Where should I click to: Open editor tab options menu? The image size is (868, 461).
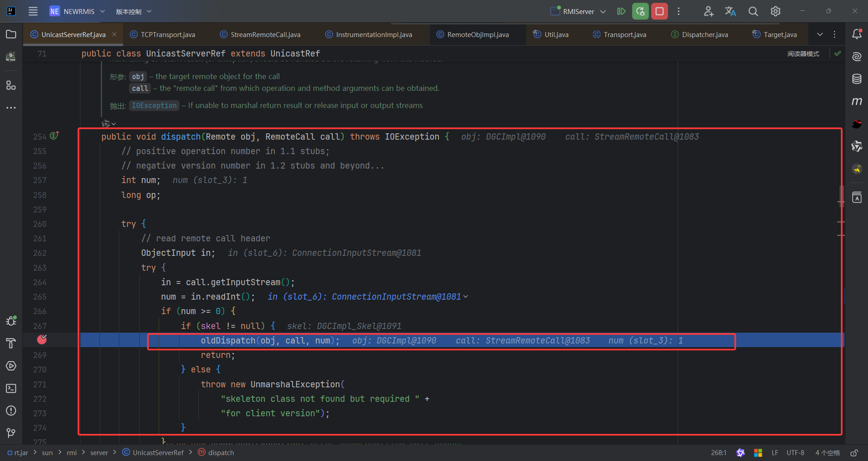coord(835,34)
